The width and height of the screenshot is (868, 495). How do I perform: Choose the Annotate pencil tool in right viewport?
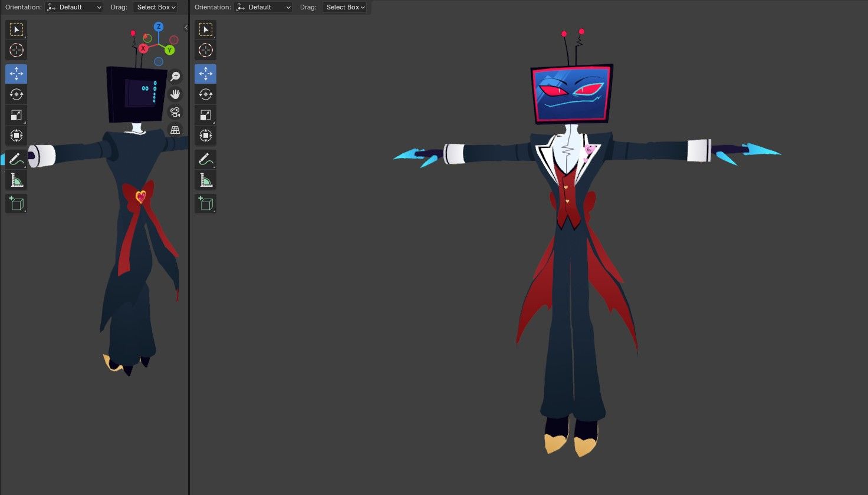206,159
